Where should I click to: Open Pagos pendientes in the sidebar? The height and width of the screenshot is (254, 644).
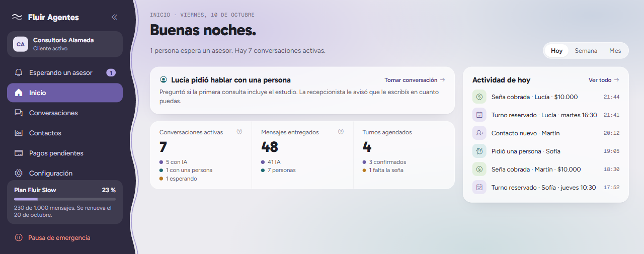[x=65, y=153]
